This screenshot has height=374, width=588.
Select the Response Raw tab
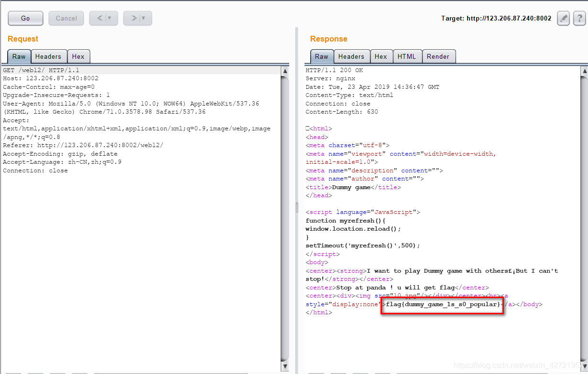click(x=322, y=56)
